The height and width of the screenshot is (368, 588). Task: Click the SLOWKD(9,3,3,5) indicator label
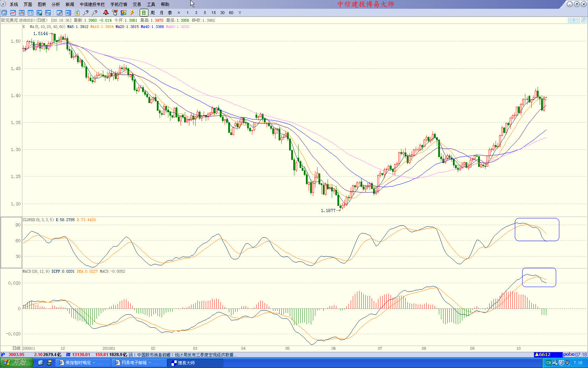tap(38, 220)
